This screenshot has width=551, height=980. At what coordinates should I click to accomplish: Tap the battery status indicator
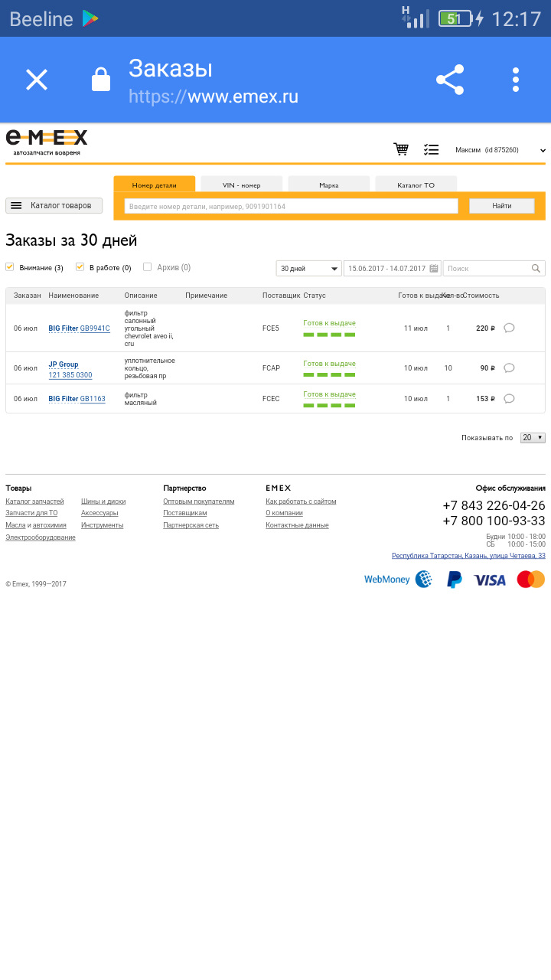pyautogui.click(x=455, y=18)
